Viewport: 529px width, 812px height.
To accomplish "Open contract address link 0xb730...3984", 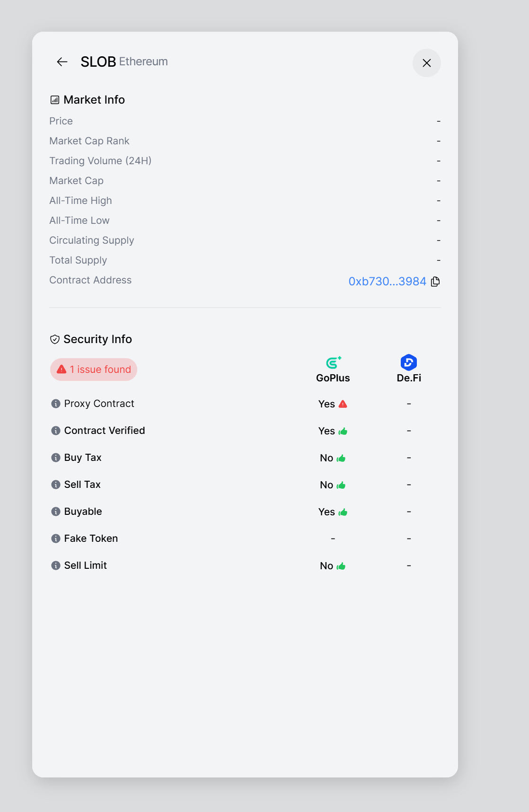I will (x=387, y=282).
